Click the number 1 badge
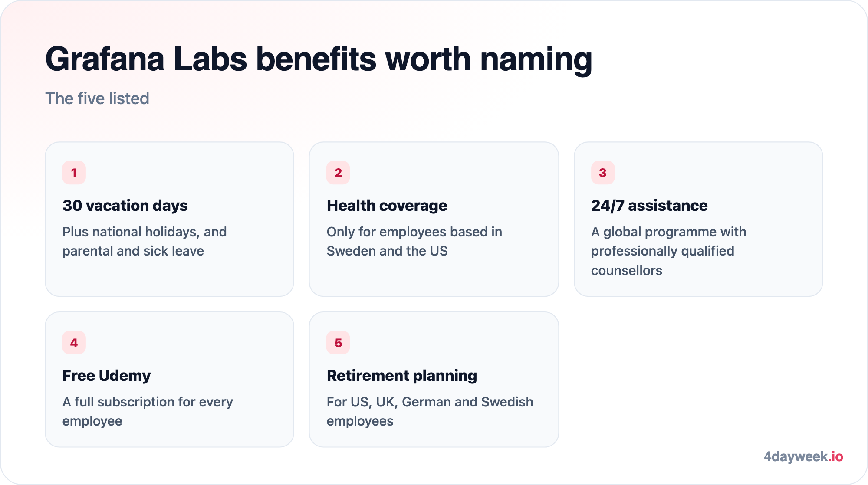 coord(74,173)
